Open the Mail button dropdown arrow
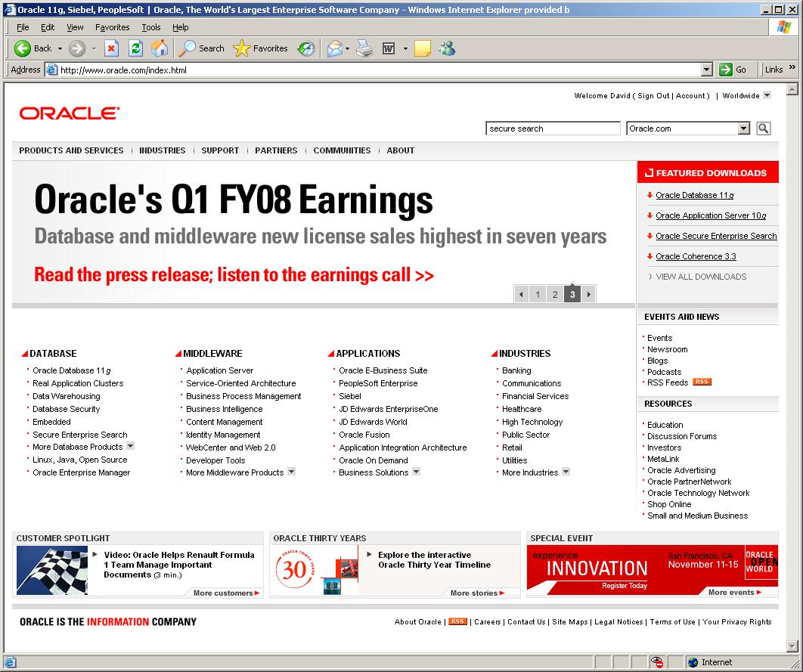 point(347,48)
